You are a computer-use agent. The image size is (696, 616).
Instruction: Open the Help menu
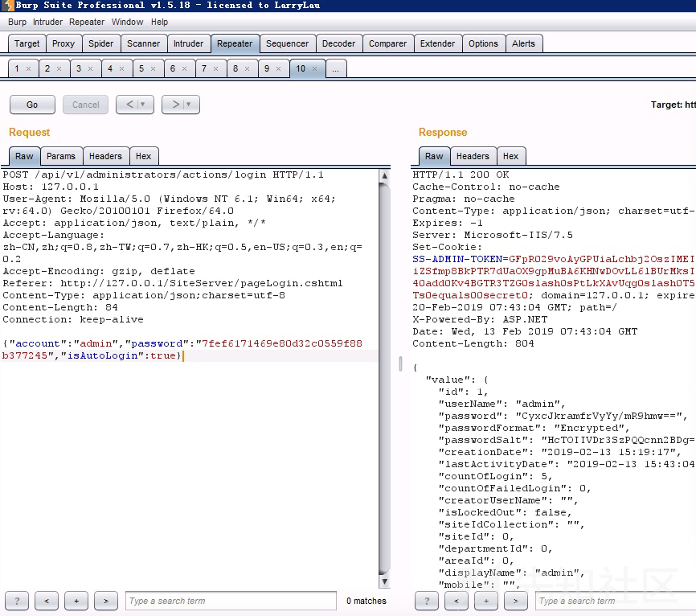pos(159,22)
